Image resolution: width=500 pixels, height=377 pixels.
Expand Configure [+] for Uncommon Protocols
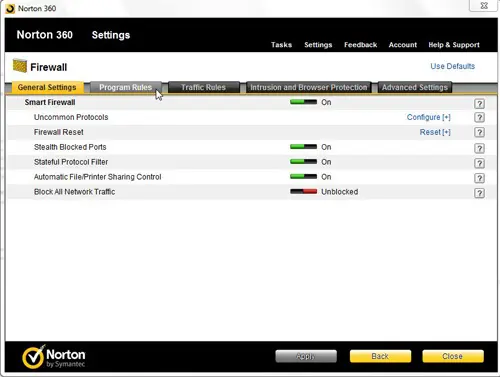428,117
